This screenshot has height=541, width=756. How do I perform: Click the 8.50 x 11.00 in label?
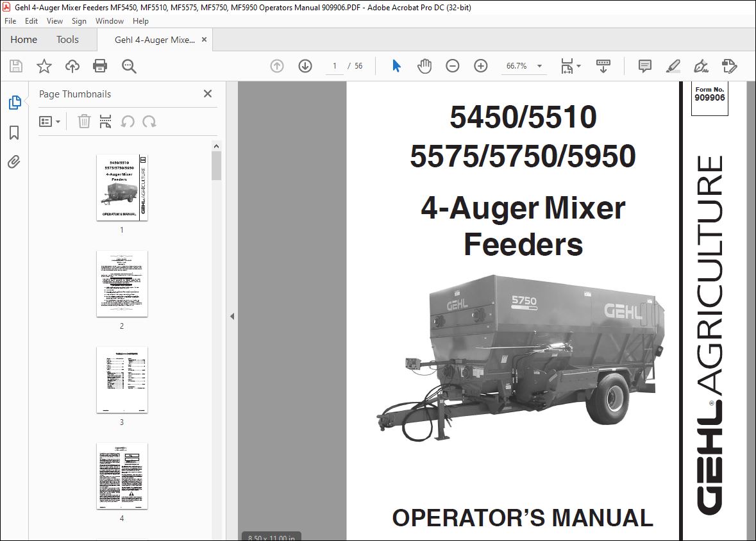point(271,537)
